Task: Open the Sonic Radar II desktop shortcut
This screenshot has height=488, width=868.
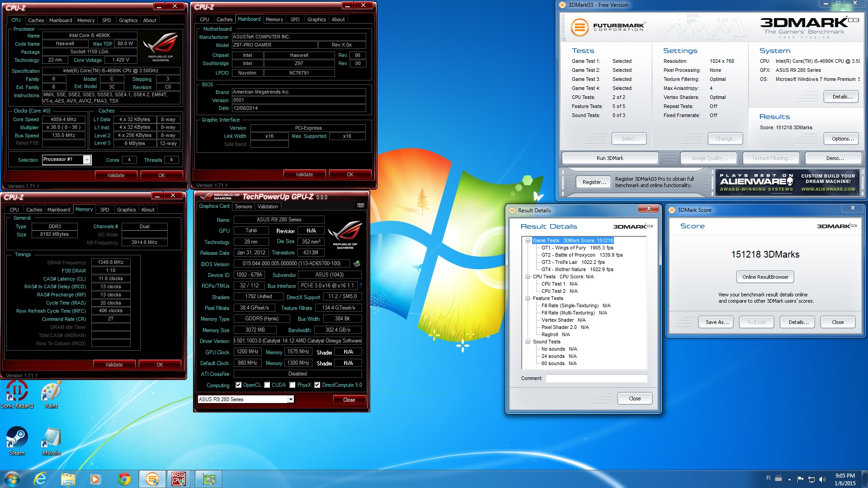Action: pos(17,394)
